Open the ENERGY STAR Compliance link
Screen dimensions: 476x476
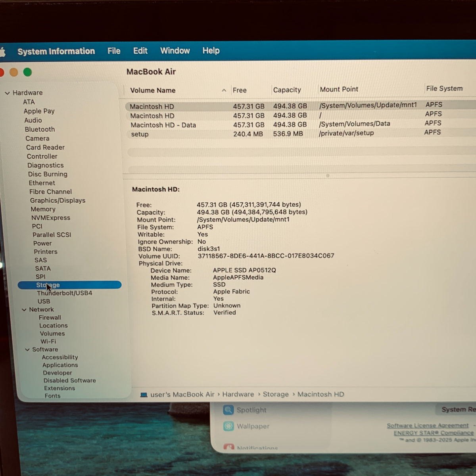(434, 433)
